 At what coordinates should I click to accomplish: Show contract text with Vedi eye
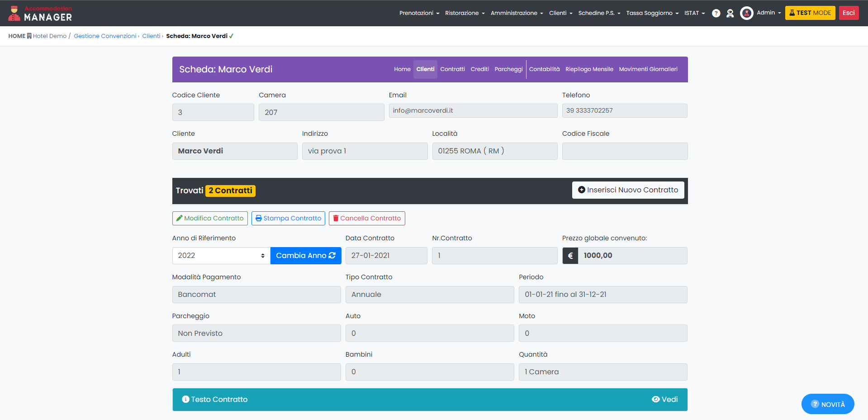coord(664,399)
